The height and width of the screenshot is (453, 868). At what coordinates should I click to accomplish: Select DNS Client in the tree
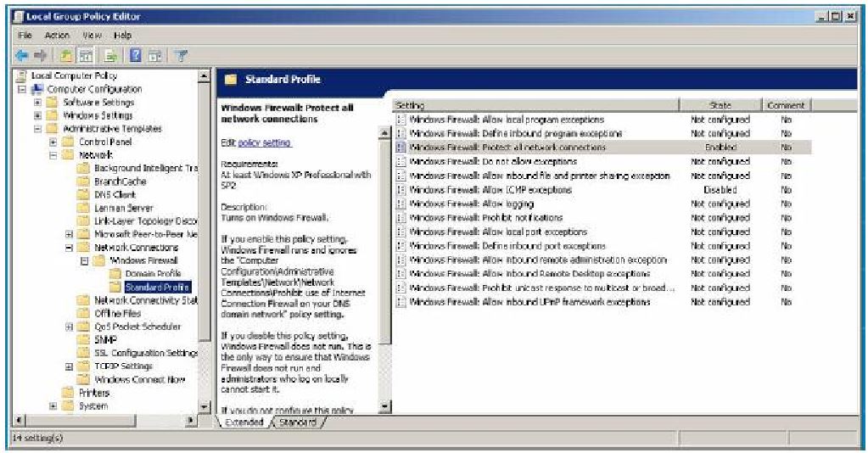coord(115,195)
